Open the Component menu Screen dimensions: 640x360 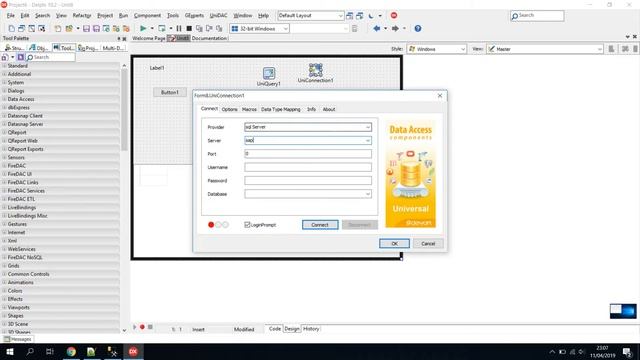pyautogui.click(x=147, y=16)
